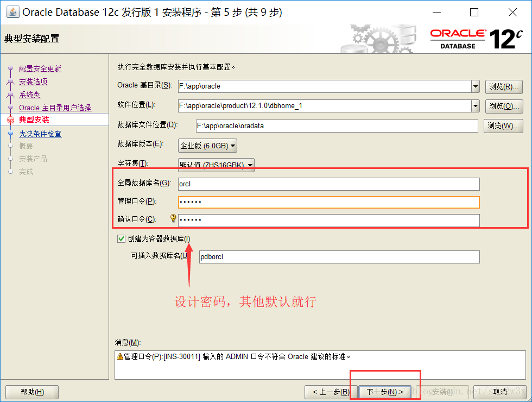Click the 典型安装配置 page heading
This screenshot has width=532, height=402.
(32, 39)
